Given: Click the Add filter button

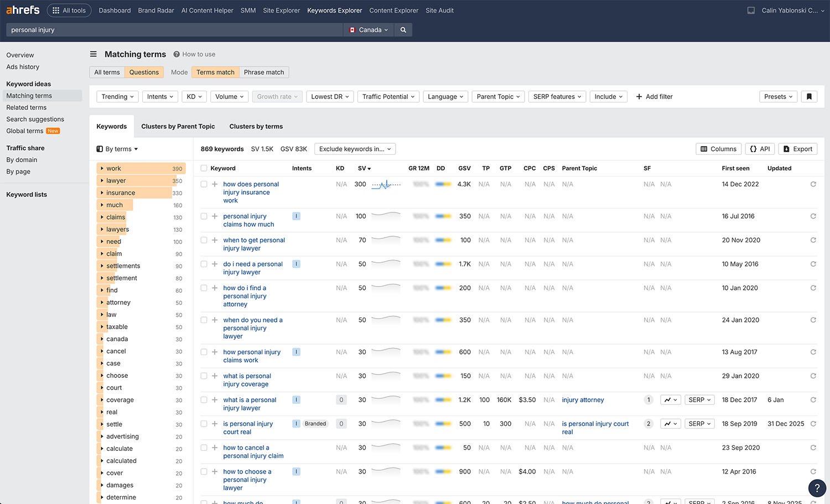Looking at the screenshot, I should (654, 96).
